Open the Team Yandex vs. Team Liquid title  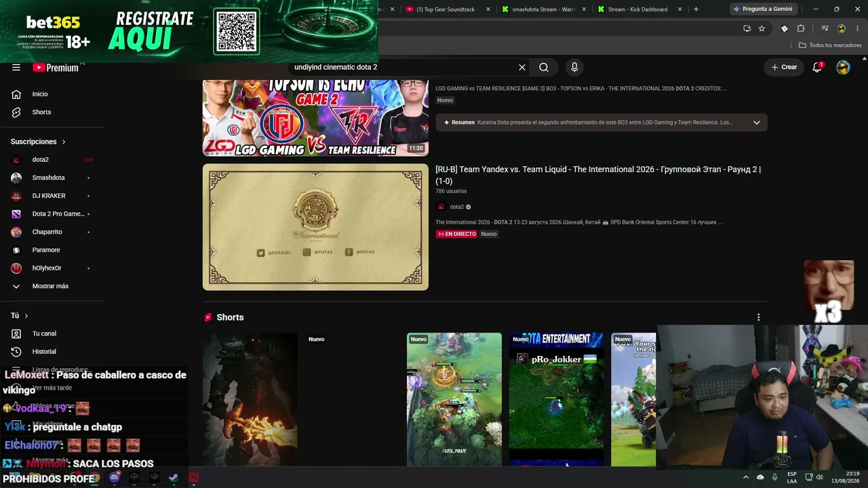point(598,175)
